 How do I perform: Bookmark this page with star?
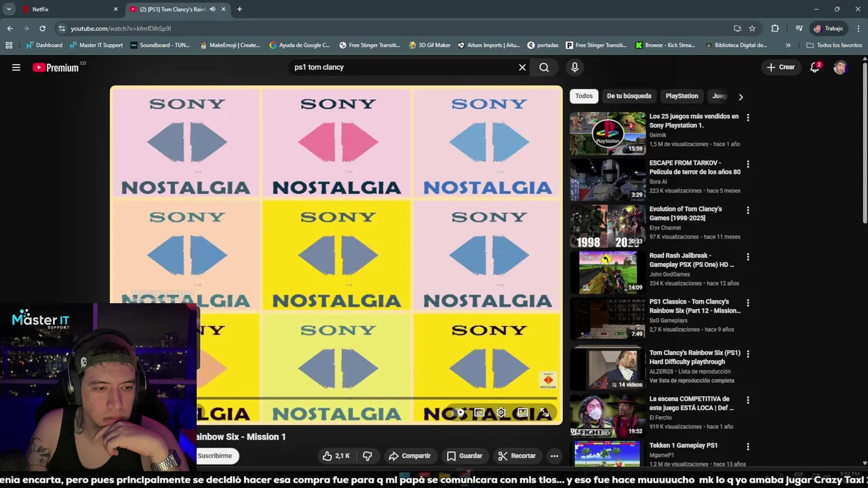752,28
